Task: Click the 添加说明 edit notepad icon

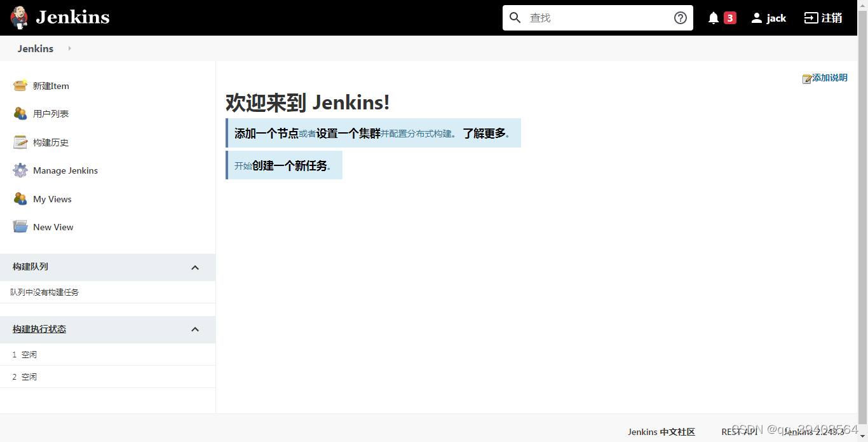Action: click(807, 79)
